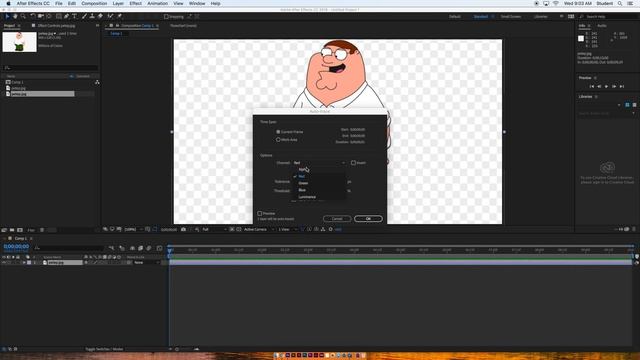Click the Cancel button in dialog
The width and height of the screenshot is (640, 360).
[337, 219]
